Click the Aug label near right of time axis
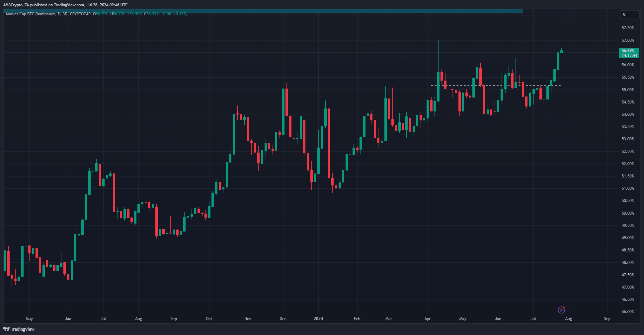Image resolution: width=644 pixels, height=335 pixels. [569, 319]
